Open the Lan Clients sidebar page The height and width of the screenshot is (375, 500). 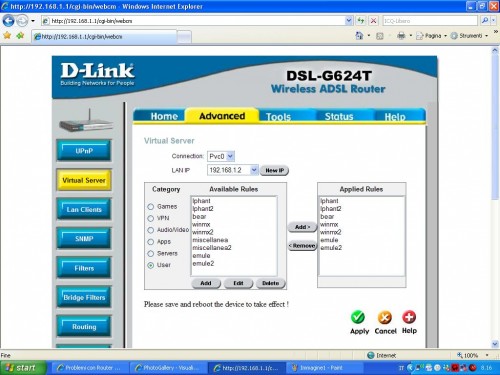[x=84, y=209]
